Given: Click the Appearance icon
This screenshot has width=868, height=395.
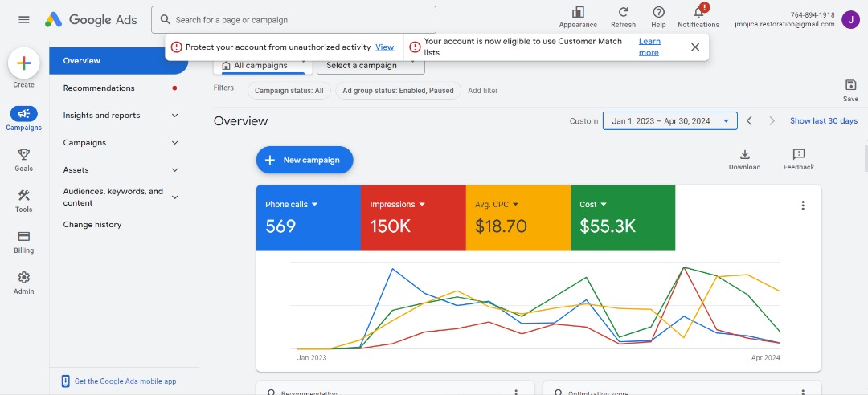Looking at the screenshot, I should (578, 12).
